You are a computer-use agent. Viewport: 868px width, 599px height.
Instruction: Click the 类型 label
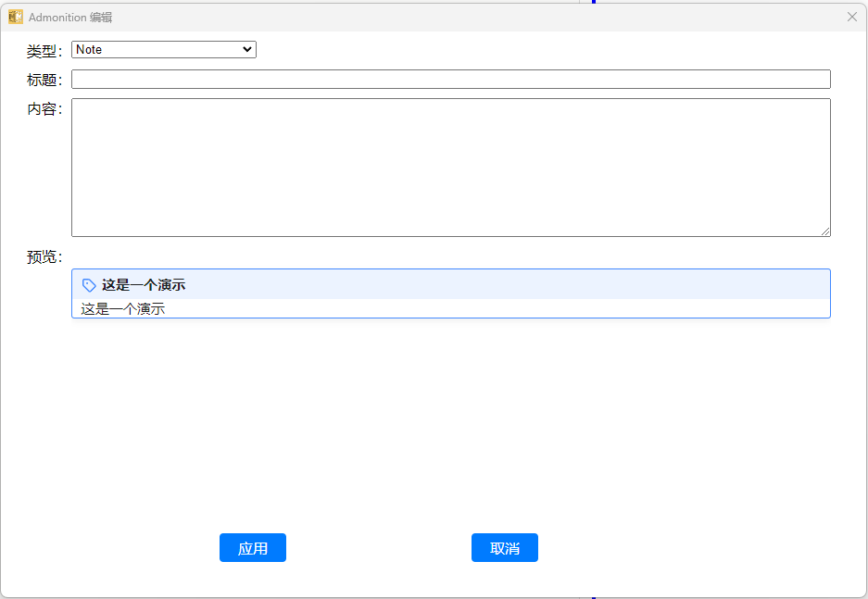click(44, 51)
